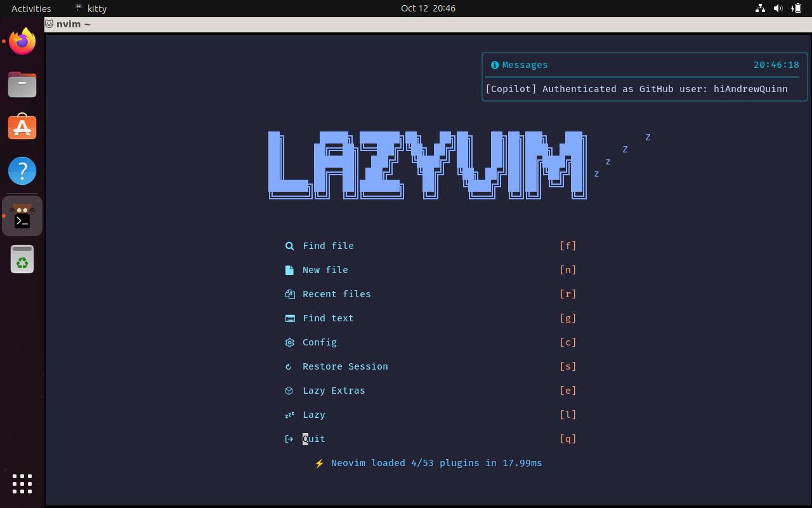Click the "Restore Session" text label
812x508 pixels.
click(x=345, y=366)
